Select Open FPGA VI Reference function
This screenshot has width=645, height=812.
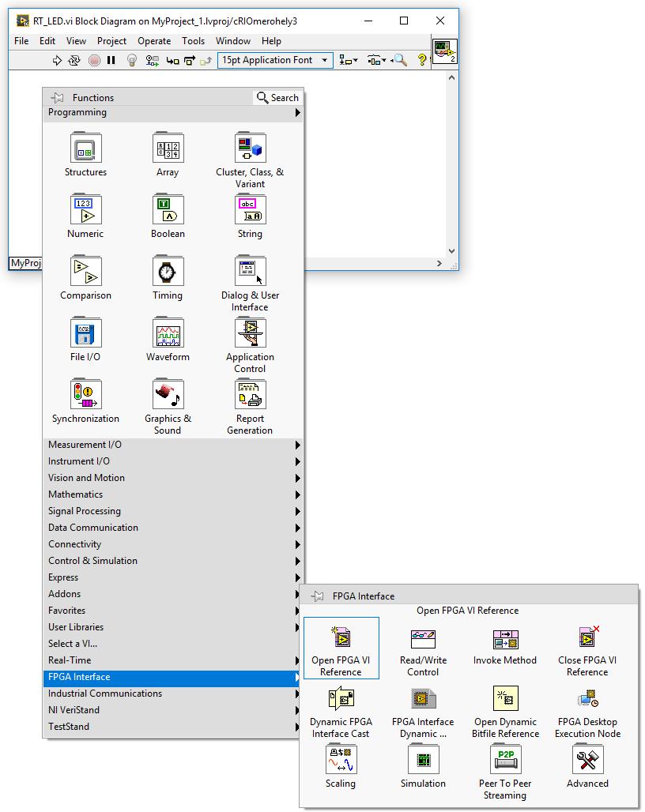(341, 648)
